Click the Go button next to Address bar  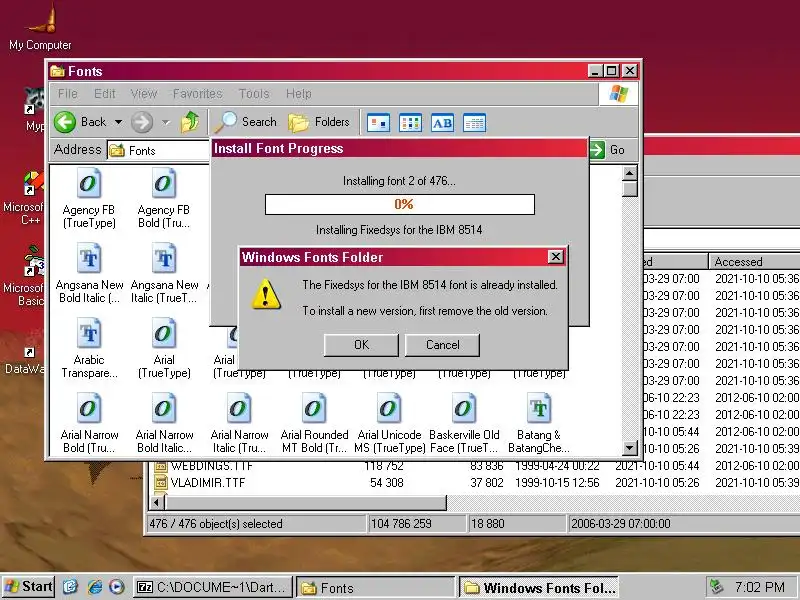tap(607, 150)
